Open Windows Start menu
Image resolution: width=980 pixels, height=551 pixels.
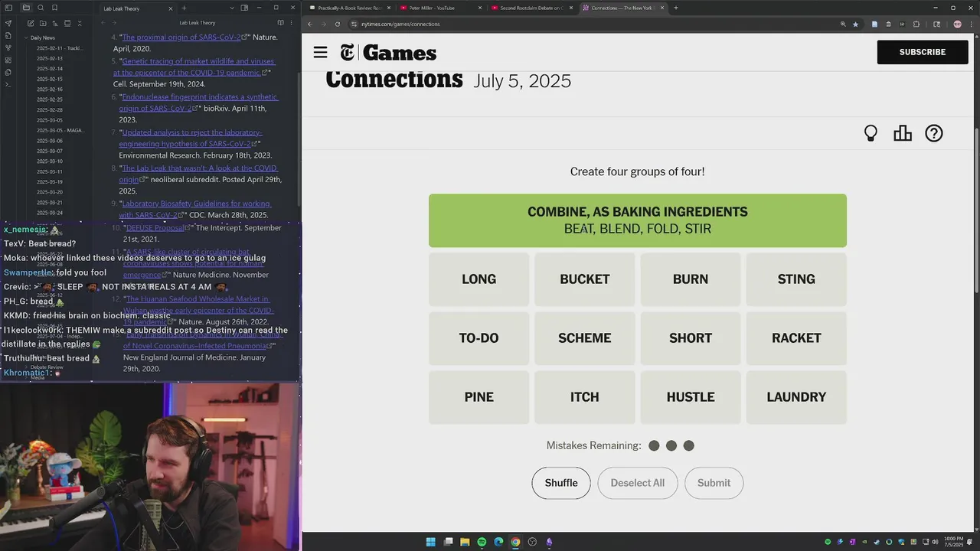click(x=430, y=542)
